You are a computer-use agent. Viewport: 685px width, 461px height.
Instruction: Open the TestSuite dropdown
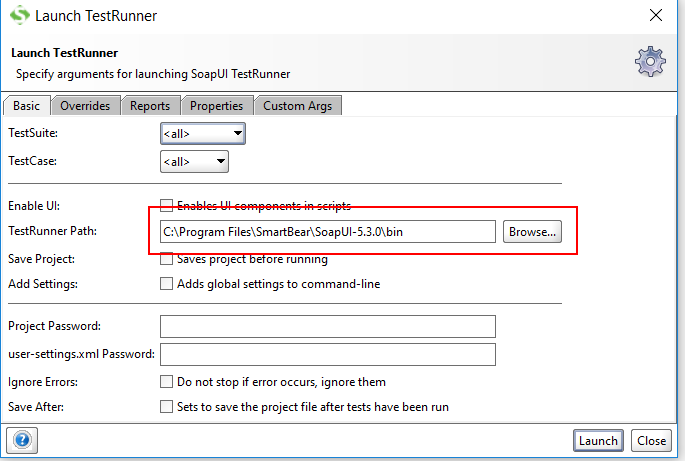coord(203,133)
